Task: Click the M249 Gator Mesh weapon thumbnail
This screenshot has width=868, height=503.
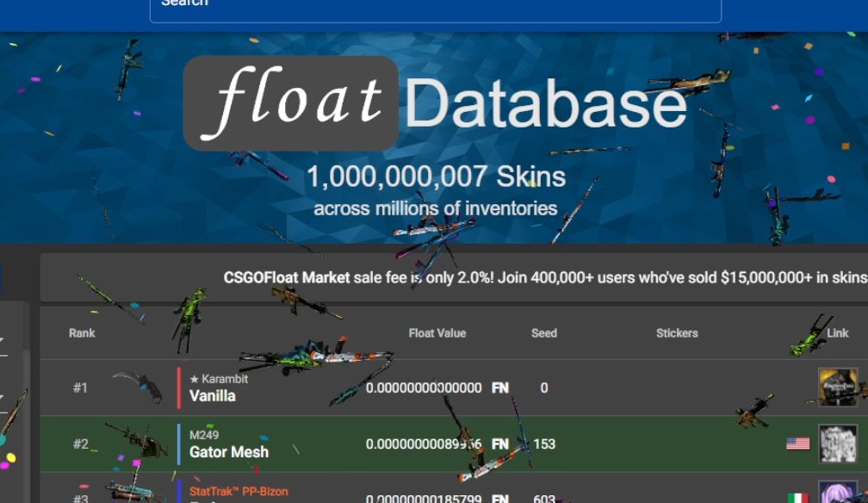Action: 137,441
